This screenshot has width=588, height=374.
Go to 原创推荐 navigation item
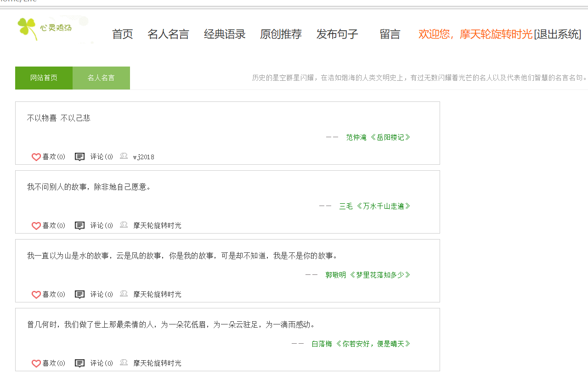[x=281, y=34]
